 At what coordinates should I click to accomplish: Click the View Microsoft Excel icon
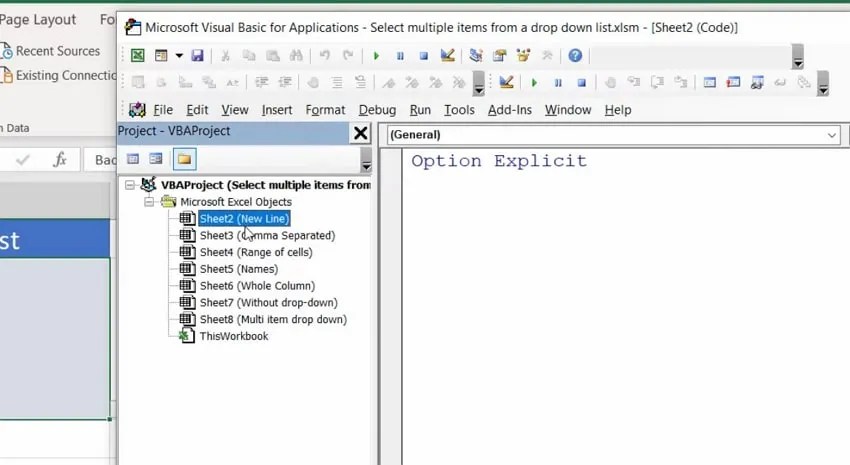(138, 55)
